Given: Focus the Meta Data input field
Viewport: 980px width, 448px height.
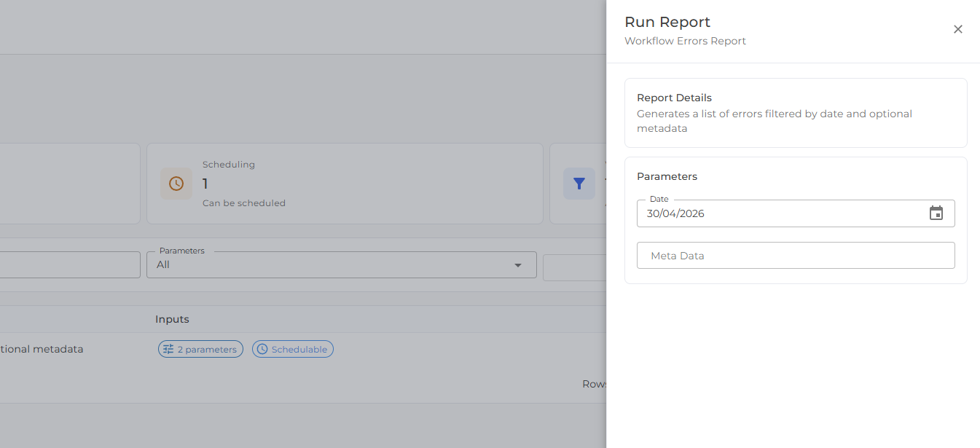Looking at the screenshot, I should (x=796, y=256).
